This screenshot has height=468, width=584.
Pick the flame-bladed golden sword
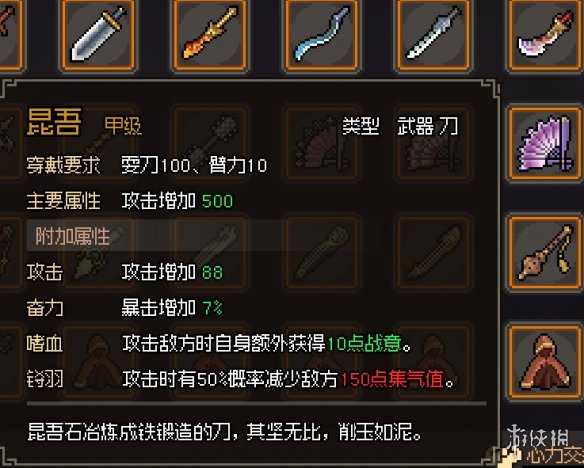point(210,35)
